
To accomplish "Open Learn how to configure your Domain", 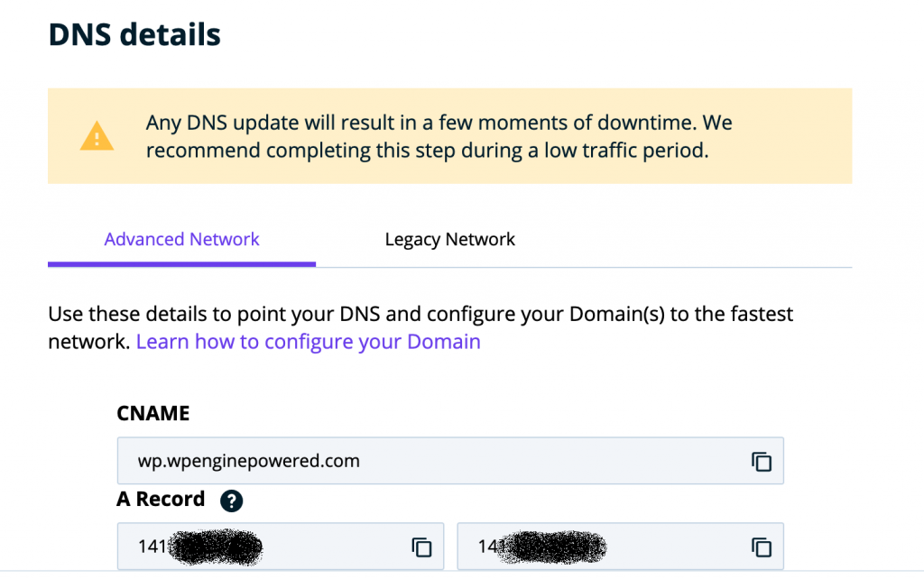I will tap(308, 342).
